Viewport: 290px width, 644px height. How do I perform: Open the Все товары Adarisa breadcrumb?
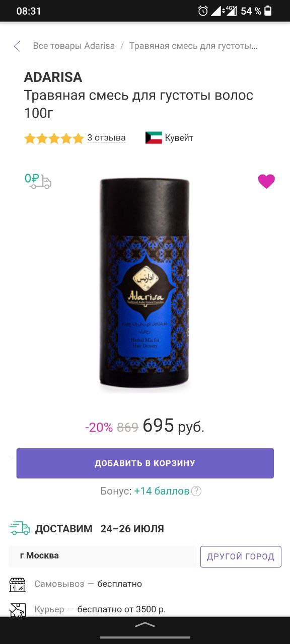click(x=74, y=46)
